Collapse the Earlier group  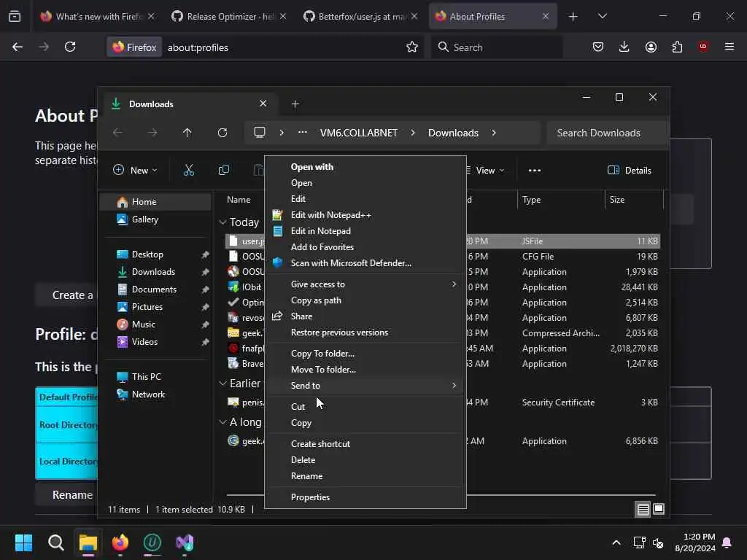tap(222, 383)
